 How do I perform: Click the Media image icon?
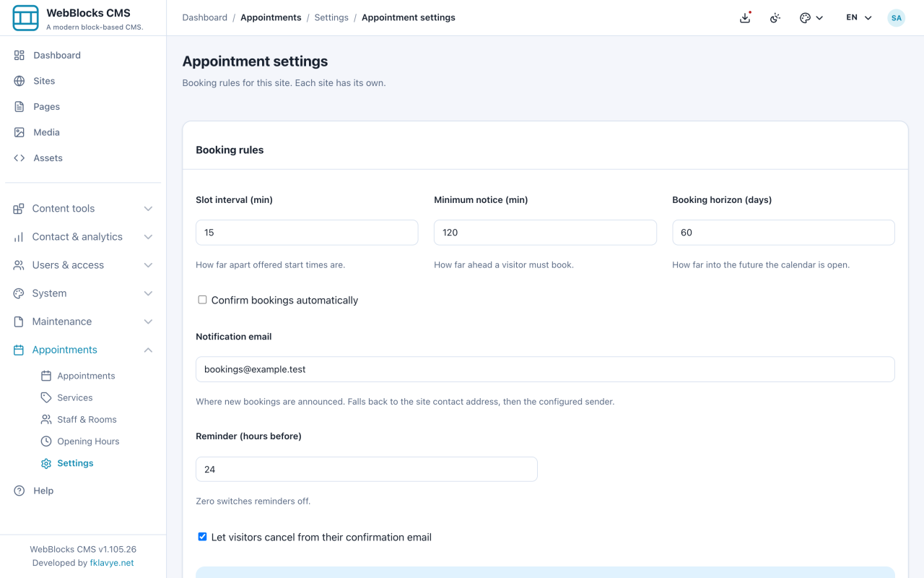tap(19, 132)
